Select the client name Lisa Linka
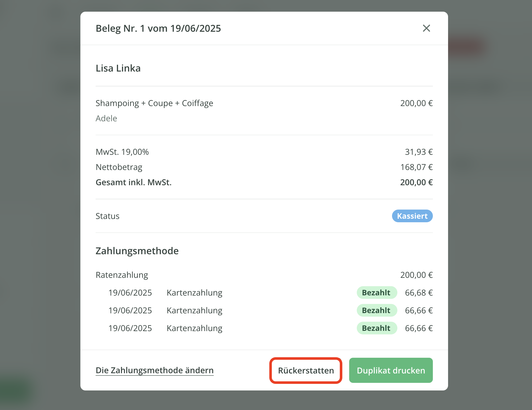532x410 pixels. coord(118,68)
